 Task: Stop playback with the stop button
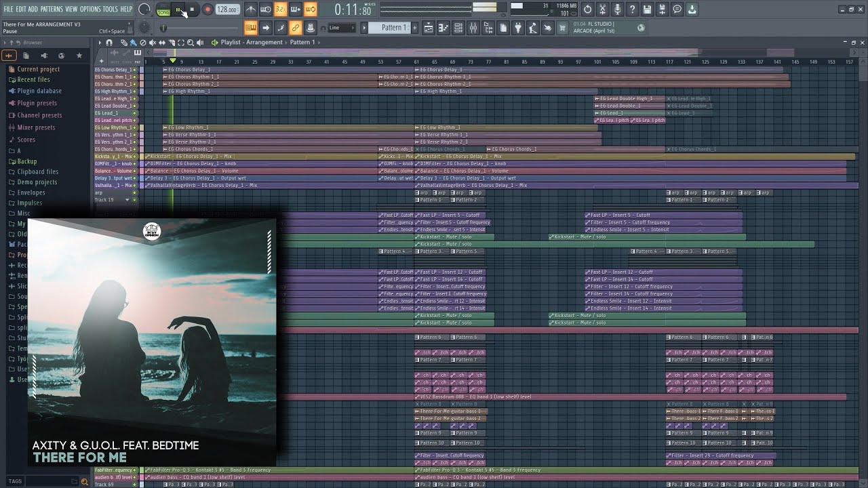point(192,9)
